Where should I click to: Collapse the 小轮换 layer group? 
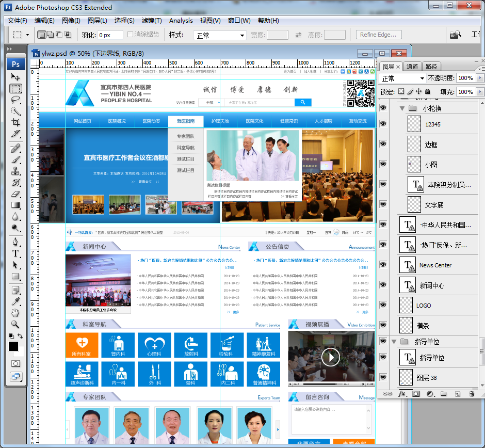coord(402,108)
